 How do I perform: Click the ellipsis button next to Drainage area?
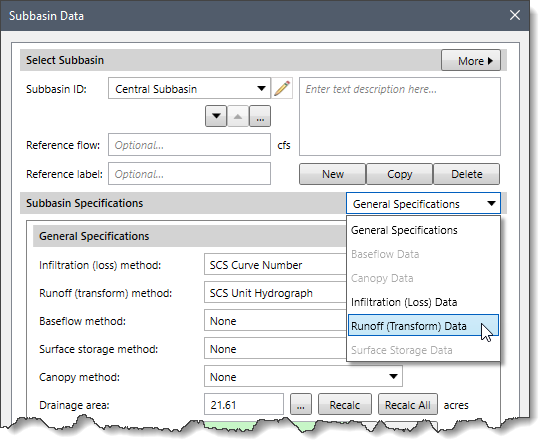click(301, 404)
